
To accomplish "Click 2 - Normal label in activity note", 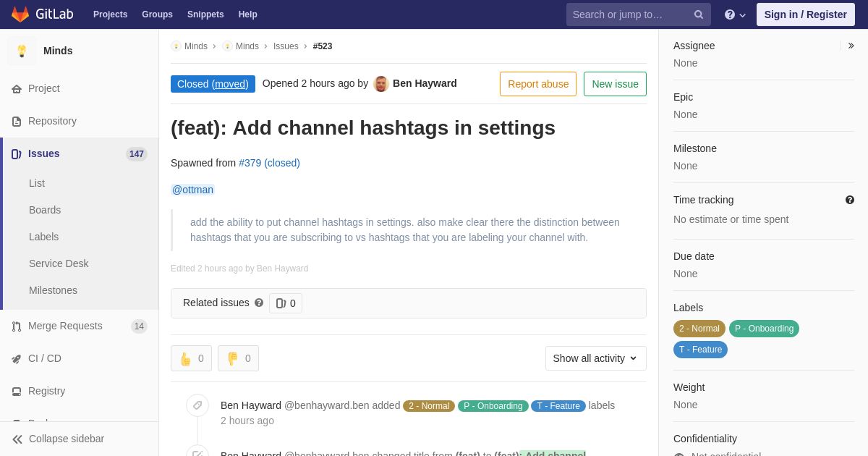I will coord(429,406).
